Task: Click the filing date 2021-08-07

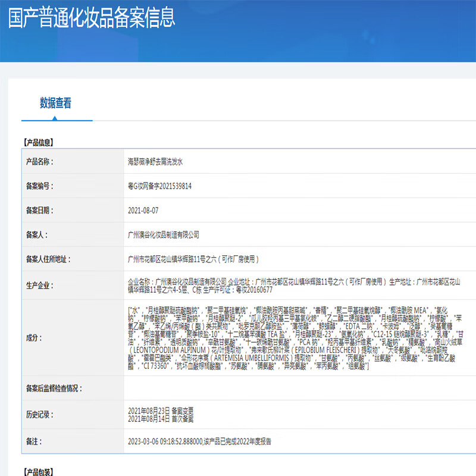Action: click(x=143, y=211)
